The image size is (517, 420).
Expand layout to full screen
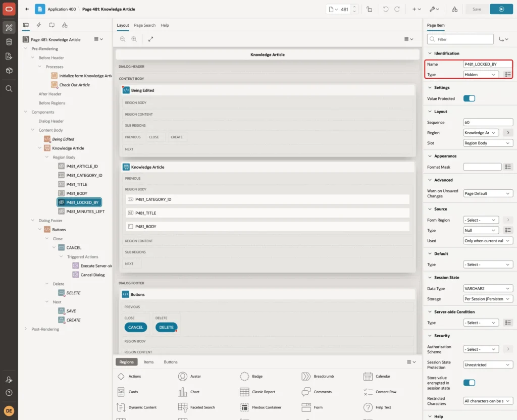coord(150,39)
